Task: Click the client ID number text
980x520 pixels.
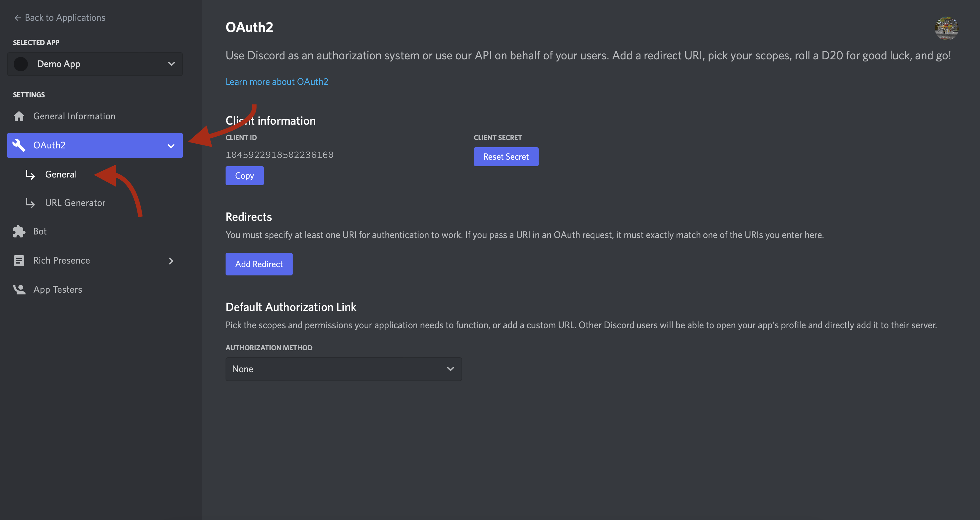Action: 279,155
